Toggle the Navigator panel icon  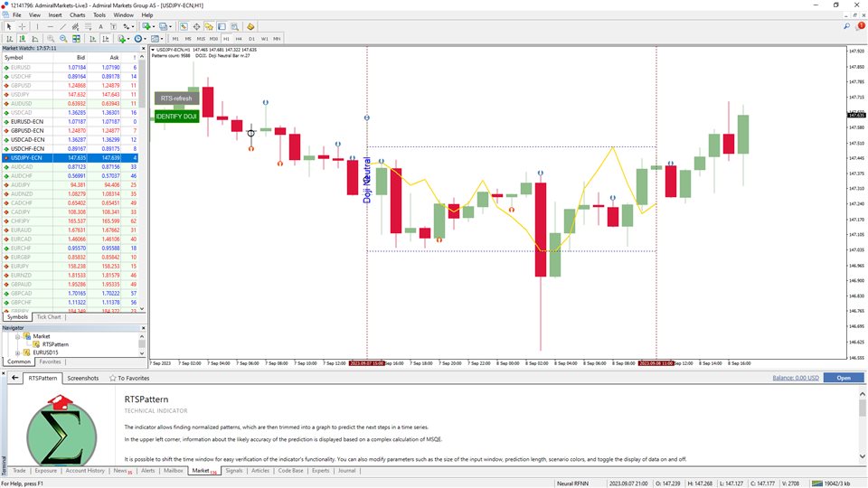click(209, 26)
